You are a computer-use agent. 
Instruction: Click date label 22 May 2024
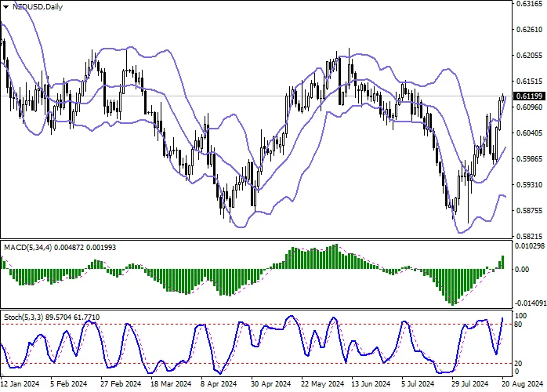(x=322, y=384)
